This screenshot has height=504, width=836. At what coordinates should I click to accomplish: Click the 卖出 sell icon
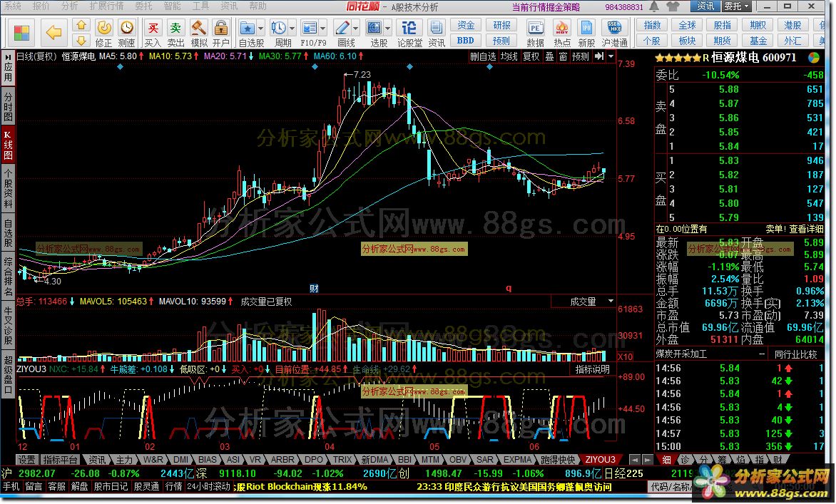[175, 33]
